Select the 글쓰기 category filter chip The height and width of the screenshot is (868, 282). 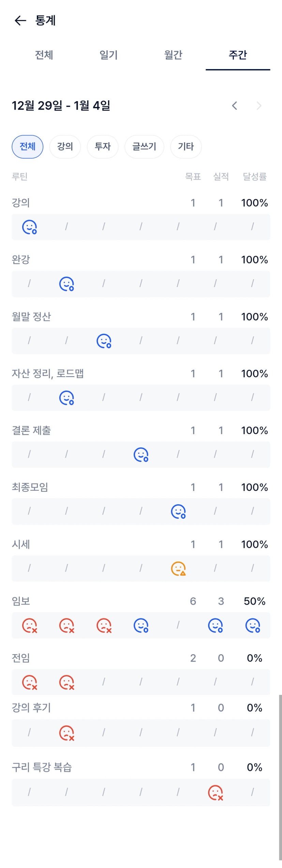pyautogui.click(x=144, y=147)
